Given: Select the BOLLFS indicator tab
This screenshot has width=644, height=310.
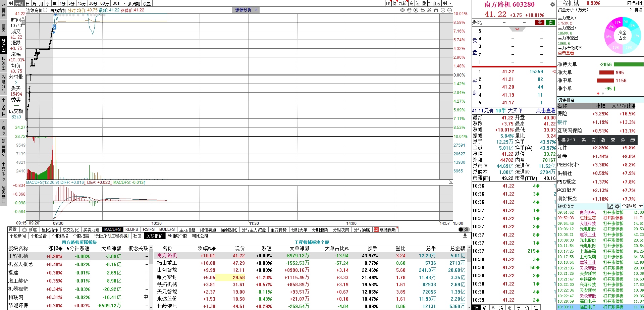Looking at the screenshot, I should (167, 229).
